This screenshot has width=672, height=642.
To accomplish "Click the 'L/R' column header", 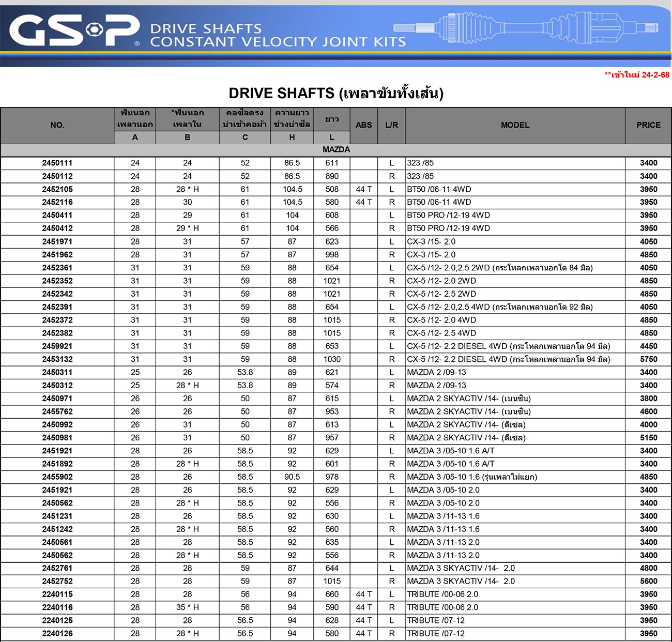I will click(392, 125).
